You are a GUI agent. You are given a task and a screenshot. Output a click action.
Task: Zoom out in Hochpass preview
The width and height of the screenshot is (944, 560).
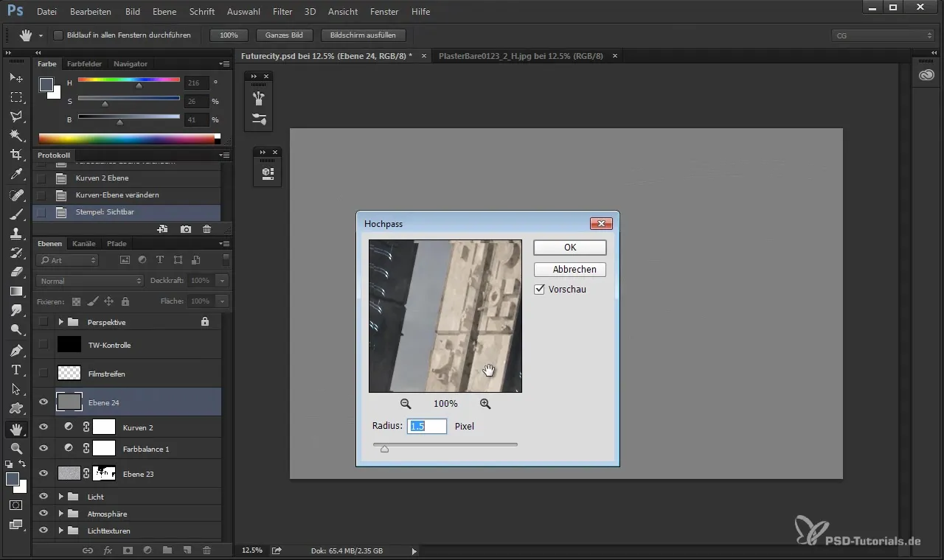(406, 404)
